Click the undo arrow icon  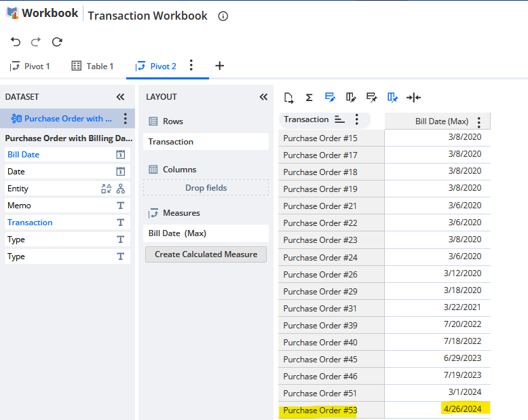point(16,42)
